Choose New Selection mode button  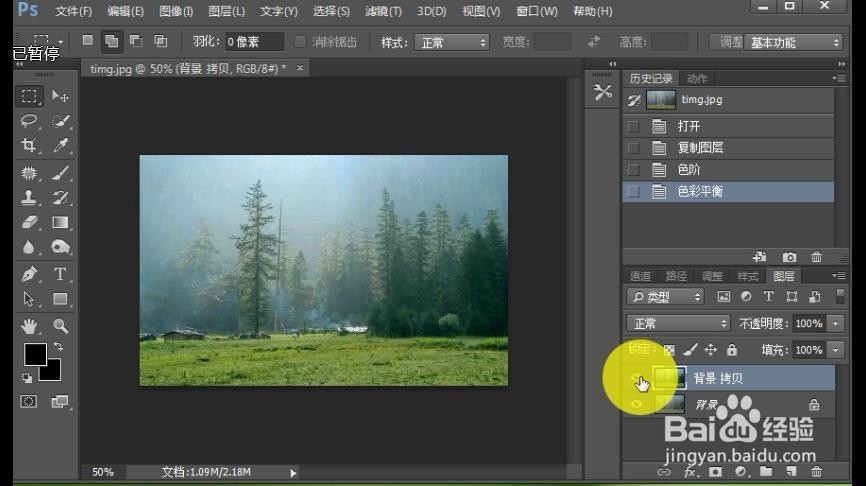pos(87,40)
